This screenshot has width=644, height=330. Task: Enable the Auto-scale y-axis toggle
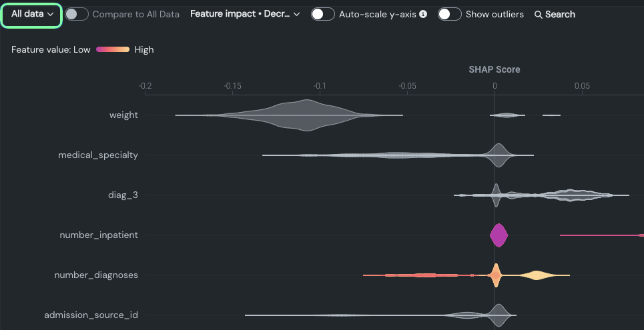click(323, 14)
